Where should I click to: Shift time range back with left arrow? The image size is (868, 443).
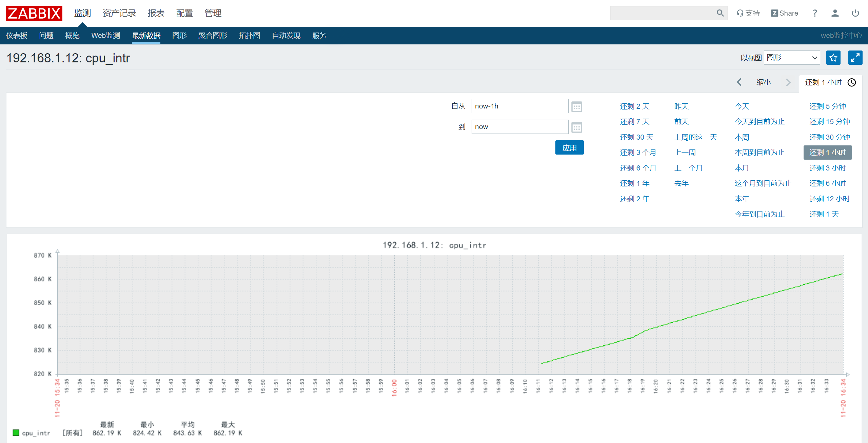click(x=739, y=82)
